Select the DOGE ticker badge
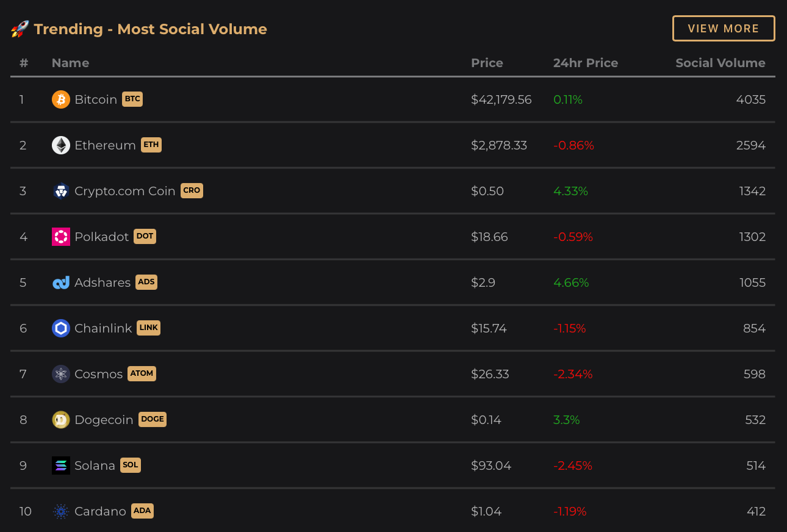This screenshot has width=787, height=532. (x=153, y=419)
